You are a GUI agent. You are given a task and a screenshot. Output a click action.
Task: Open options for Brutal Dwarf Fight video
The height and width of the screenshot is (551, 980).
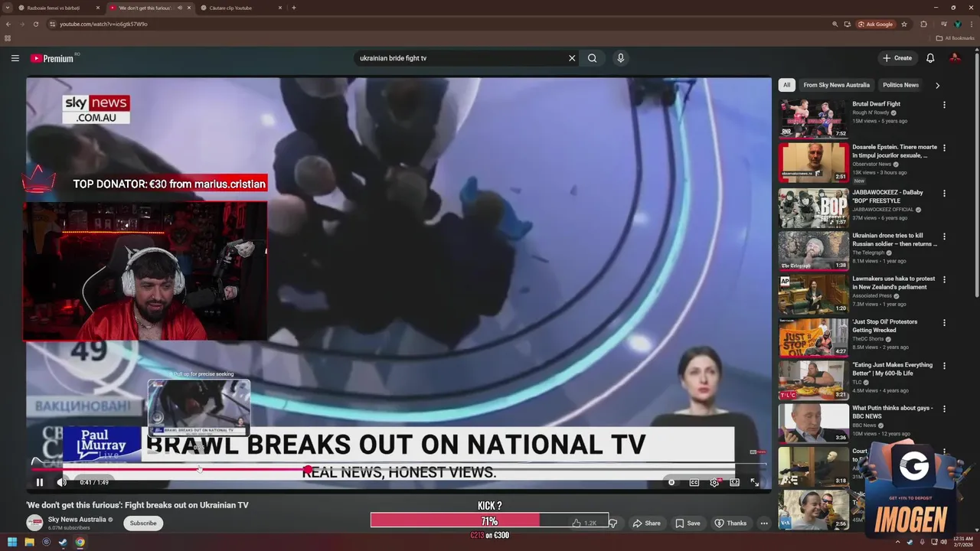click(944, 105)
